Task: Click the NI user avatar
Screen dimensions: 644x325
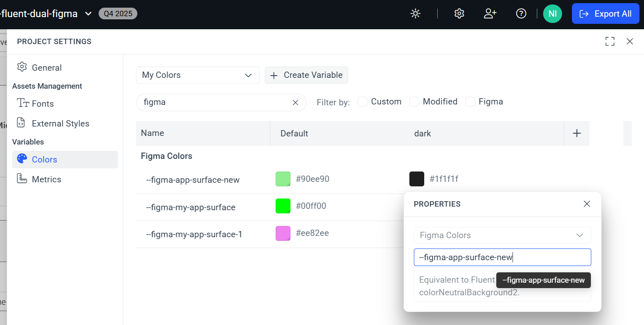Action: [552, 14]
